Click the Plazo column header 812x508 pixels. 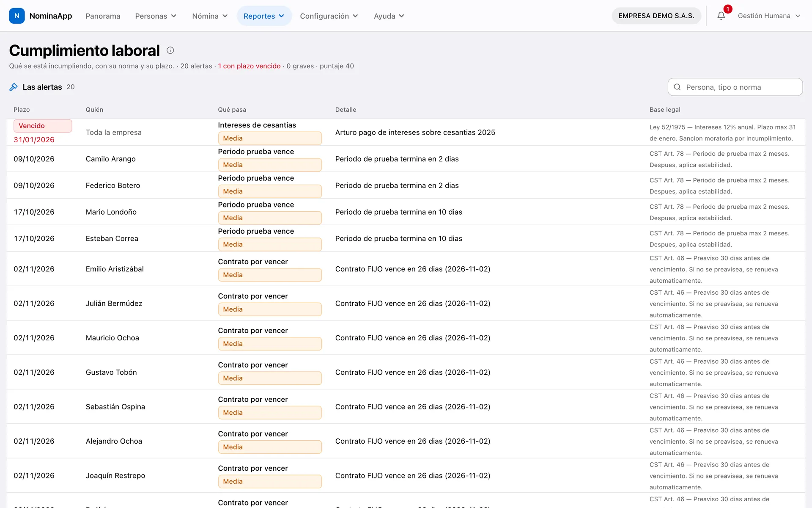22,110
